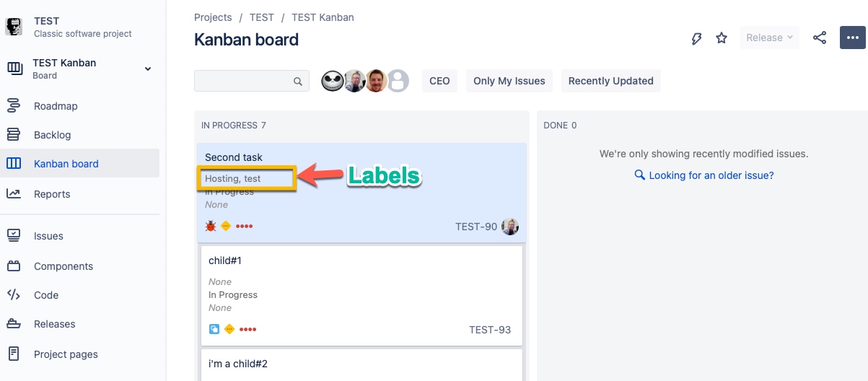868x381 pixels.
Task: Star the Kanban board as favorite
Action: pyautogui.click(x=722, y=38)
